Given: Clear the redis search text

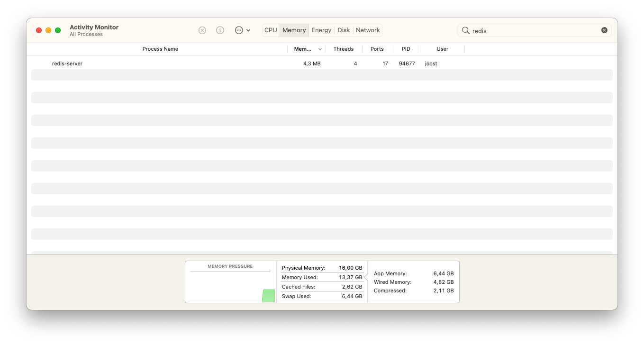Looking at the screenshot, I should [x=604, y=30].
